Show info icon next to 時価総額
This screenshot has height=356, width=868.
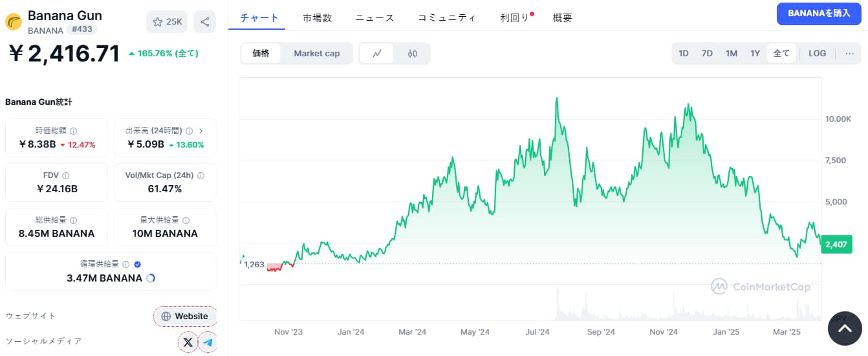point(73,131)
